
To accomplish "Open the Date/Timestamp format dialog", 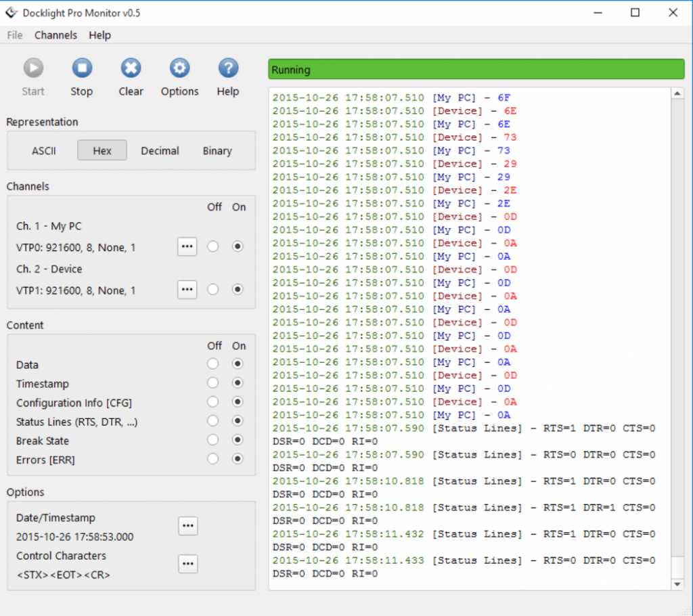I will click(187, 525).
